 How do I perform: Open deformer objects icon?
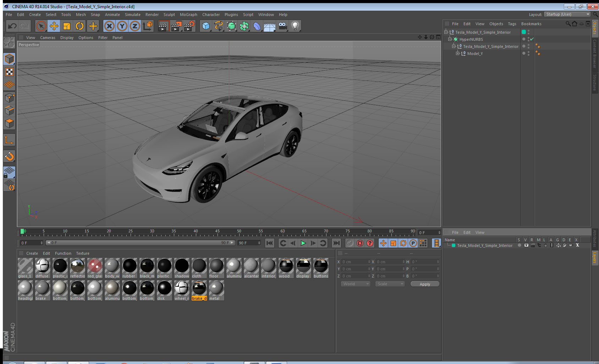257,26
